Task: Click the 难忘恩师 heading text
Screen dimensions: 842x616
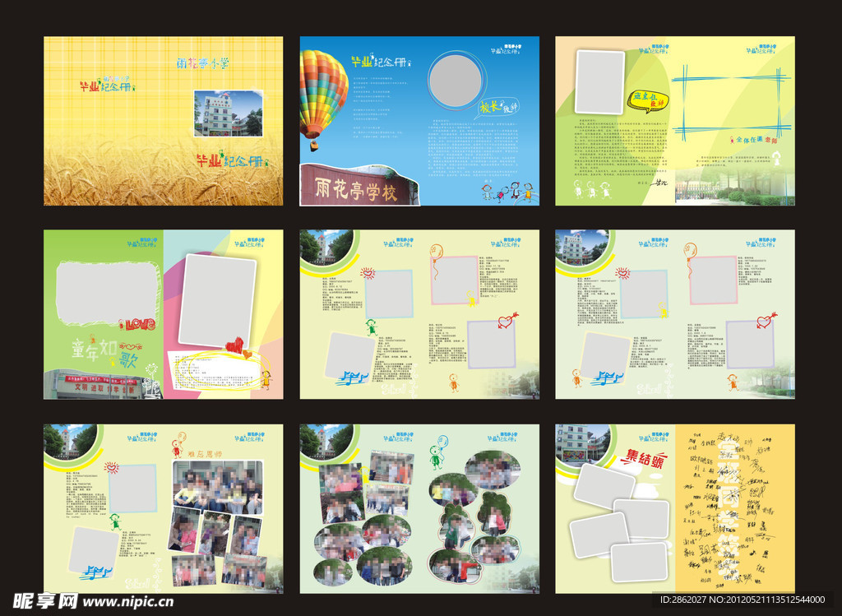Action: (204, 454)
